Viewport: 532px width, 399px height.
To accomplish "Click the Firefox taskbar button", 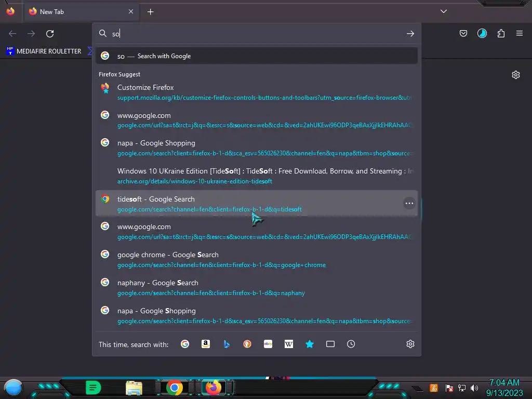I will pos(214,388).
